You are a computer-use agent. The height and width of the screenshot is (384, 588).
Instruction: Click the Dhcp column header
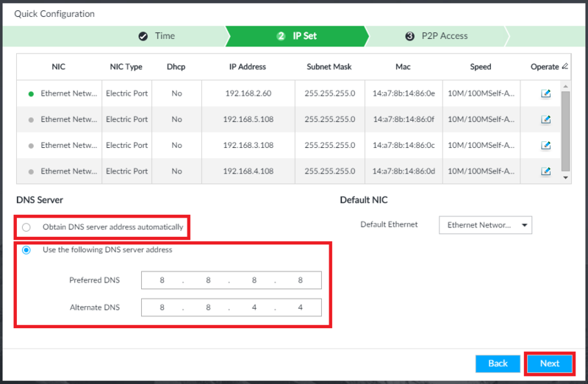pyautogui.click(x=176, y=67)
